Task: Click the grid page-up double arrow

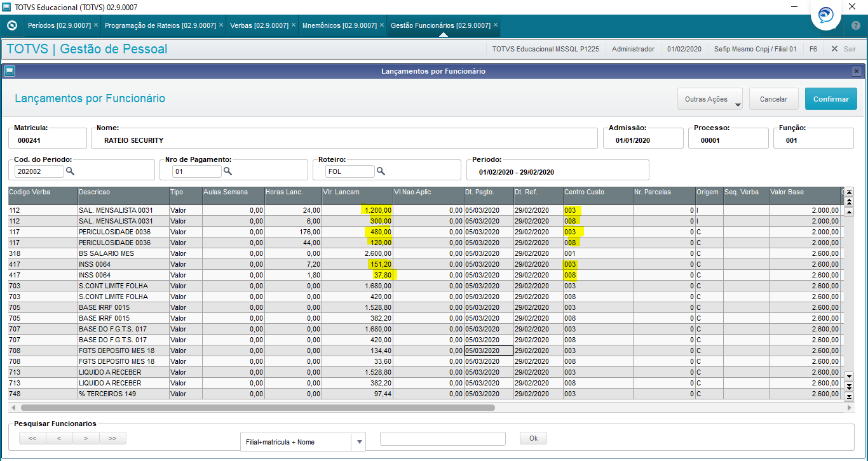Action: tap(848, 202)
